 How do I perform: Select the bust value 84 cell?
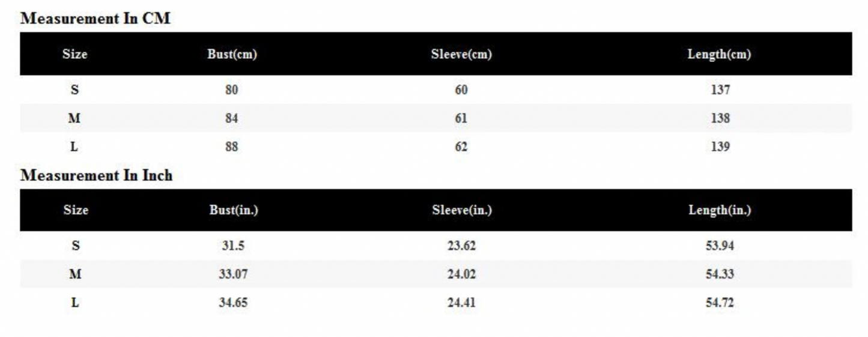(x=232, y=118)
